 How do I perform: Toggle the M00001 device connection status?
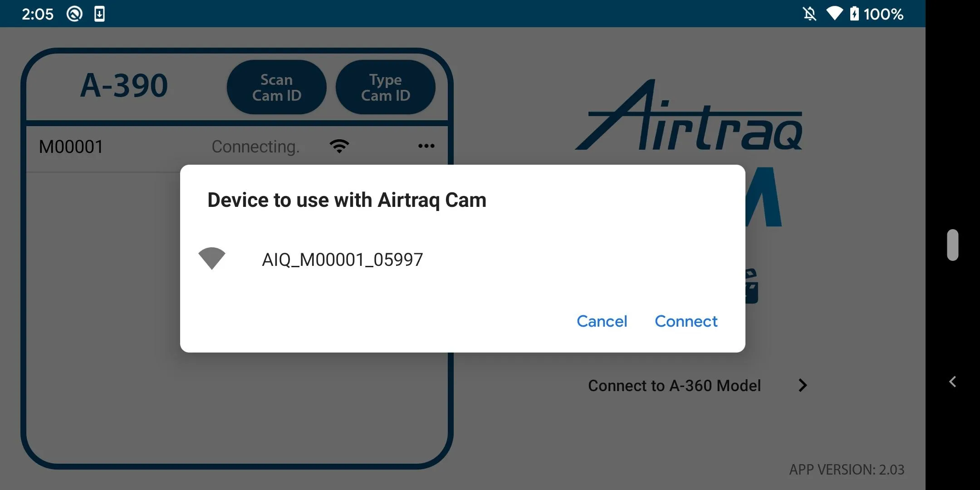(x=343, y=146)
